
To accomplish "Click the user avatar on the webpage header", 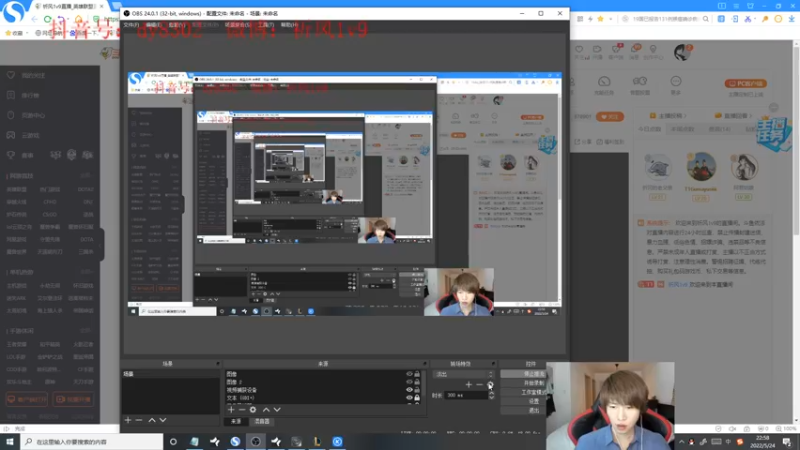I will [x=682, y=52].
